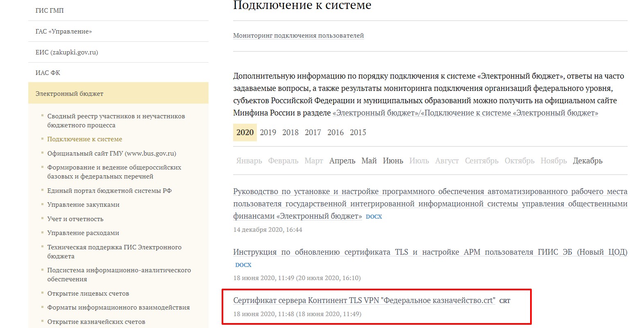Filter by month Май
This screenshot has height=328, width=644.
tap(369, 161)
